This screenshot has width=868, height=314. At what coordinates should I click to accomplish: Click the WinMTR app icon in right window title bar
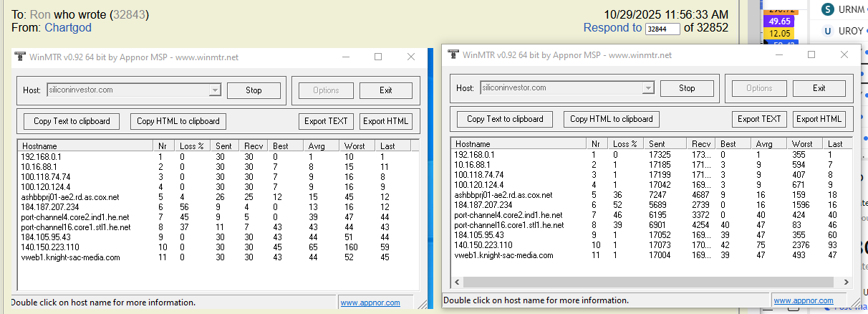[x=453, y=54]
